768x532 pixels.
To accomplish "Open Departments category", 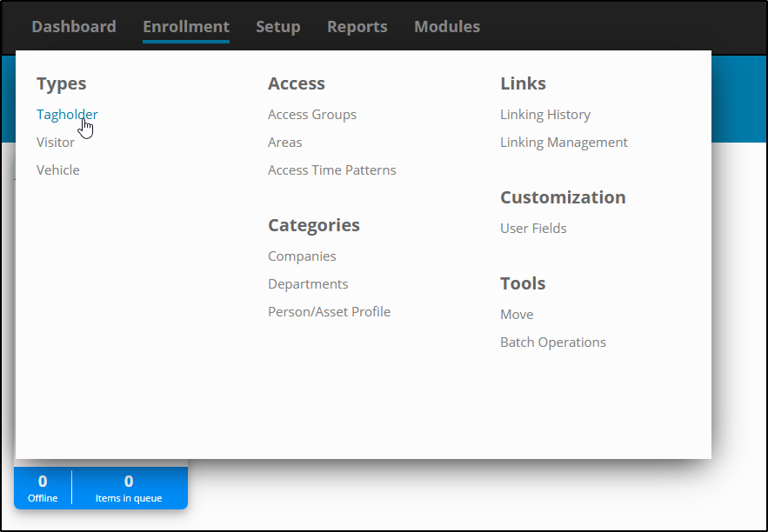I will pyautogui.click(x=308, y=284).
